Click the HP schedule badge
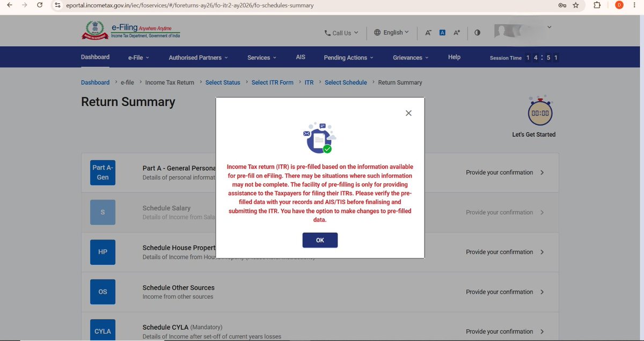644x341 pixels. click(x=103, y=252)
